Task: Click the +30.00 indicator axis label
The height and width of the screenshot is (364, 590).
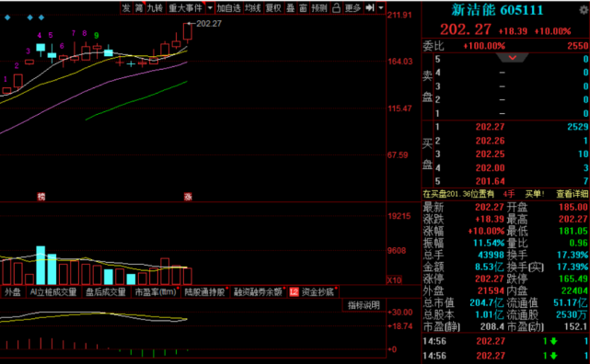Action: [x=400, y=313]
